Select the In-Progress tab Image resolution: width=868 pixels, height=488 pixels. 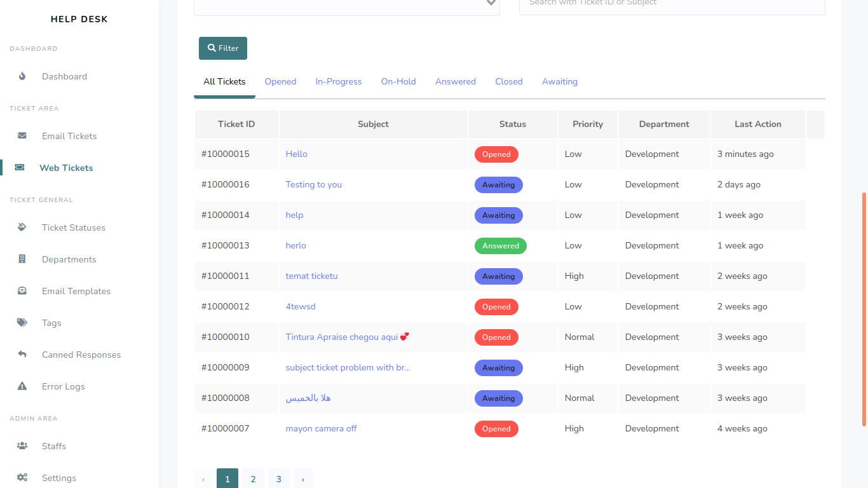(x=338, y=81)
